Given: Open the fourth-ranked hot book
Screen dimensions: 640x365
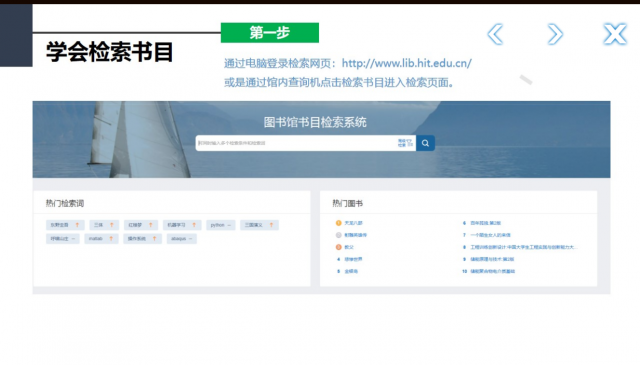Looking at the screenshot, I should [x=353, y=259].
